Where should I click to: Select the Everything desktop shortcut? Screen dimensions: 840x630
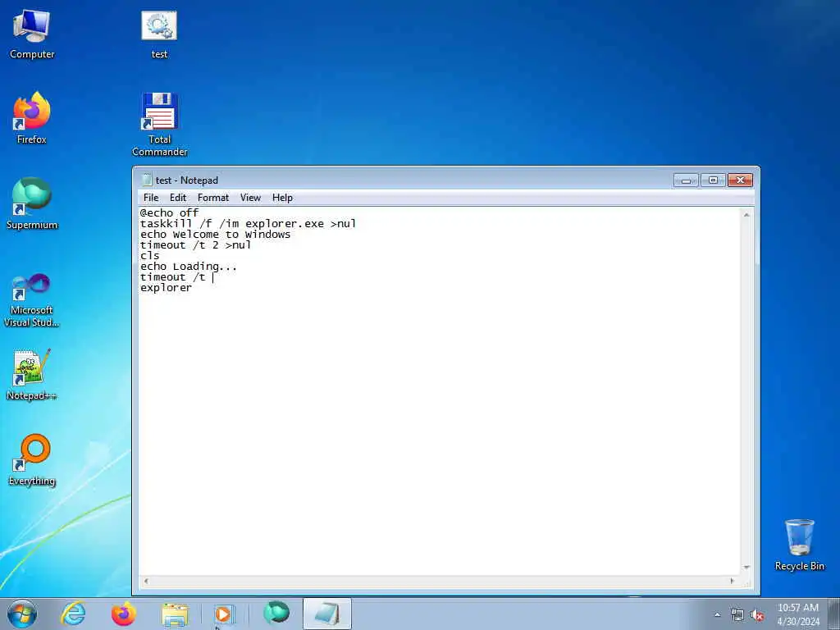coord(32,459)
